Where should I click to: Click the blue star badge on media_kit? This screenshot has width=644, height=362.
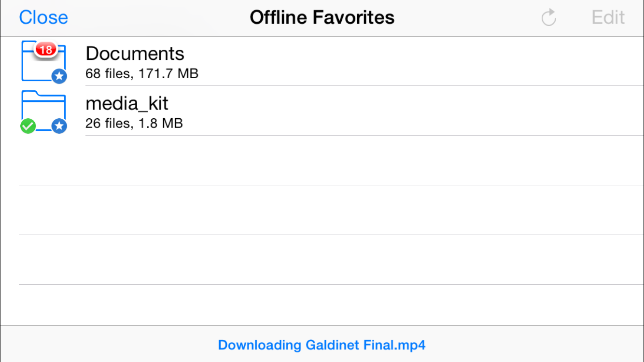[59, 126]
